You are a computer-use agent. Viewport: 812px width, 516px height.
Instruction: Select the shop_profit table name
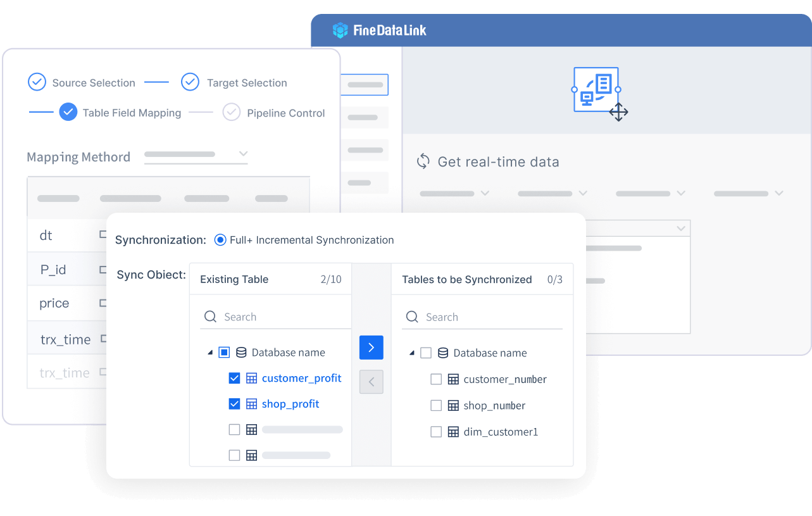pyautogui.click(x=290, y=404)
